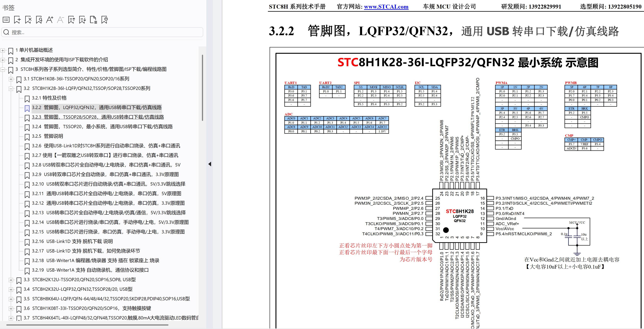This screenshot has height=329, width=644.
Task: Open 3.2.8 USB转双串口 5V bookmark
Action: 106,165
